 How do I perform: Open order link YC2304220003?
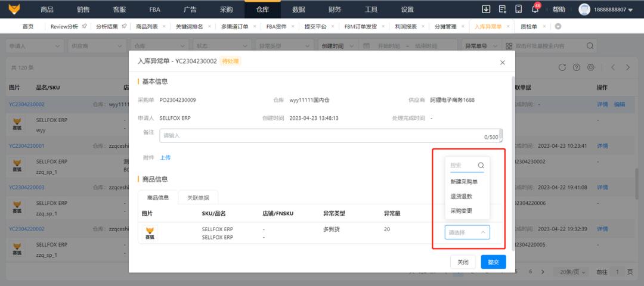(27, 187)
